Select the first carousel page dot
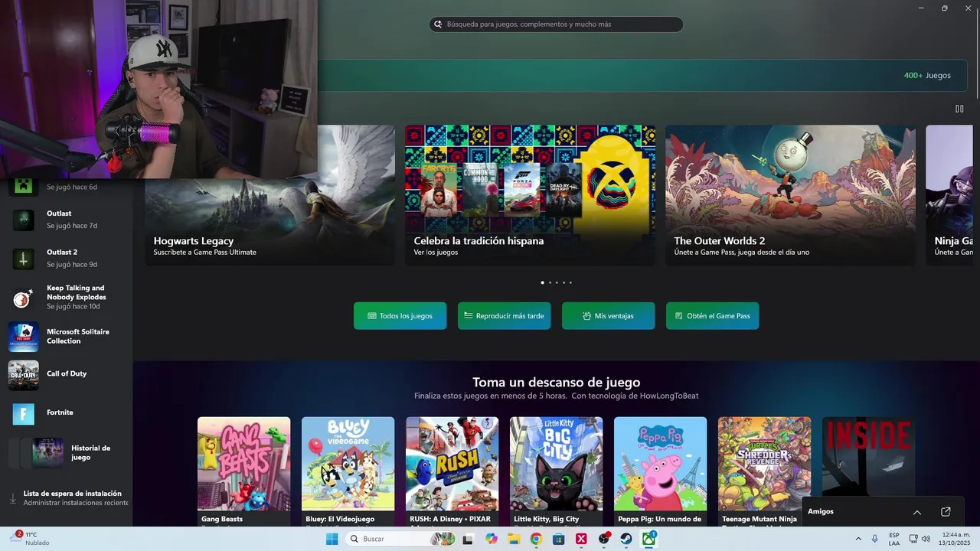Screen dimensions: 980x551 (542, 282)
